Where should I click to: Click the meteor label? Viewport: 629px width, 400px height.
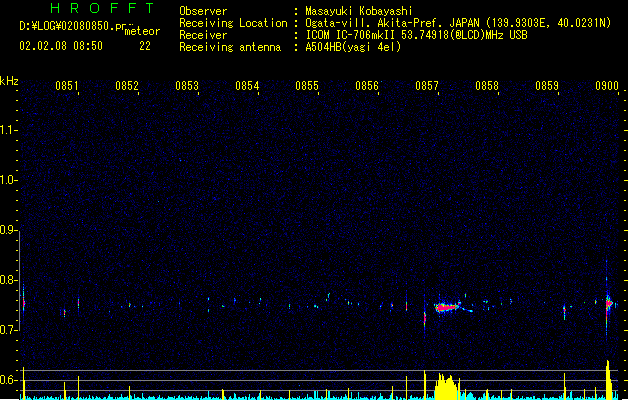point(142,31)
